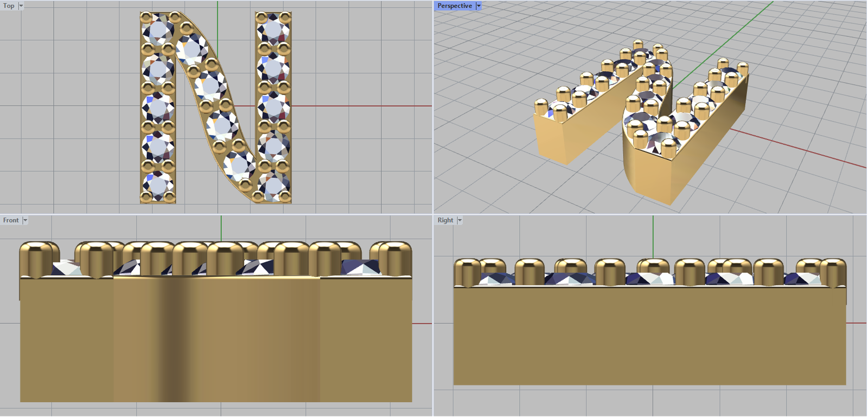Click the Front viewport title label

point(10,220)
